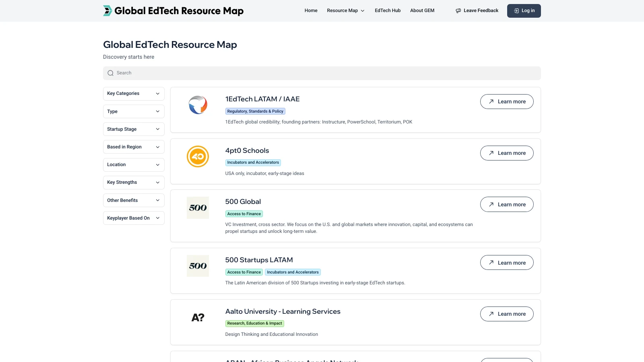Open the Based in Region filter
Screen dimensions: 644x362
tap(134, 147)
